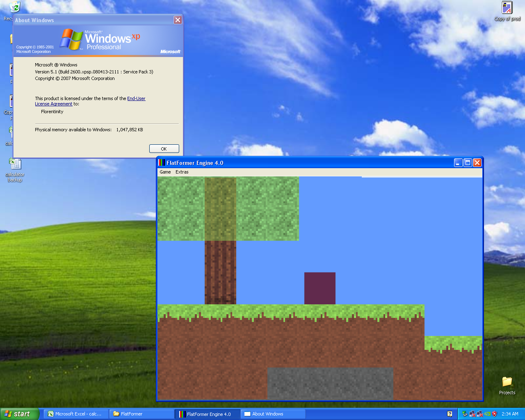Switch to About Windows taskbar button
Viewport: 525px width, 420px height.
click(273, 414)
